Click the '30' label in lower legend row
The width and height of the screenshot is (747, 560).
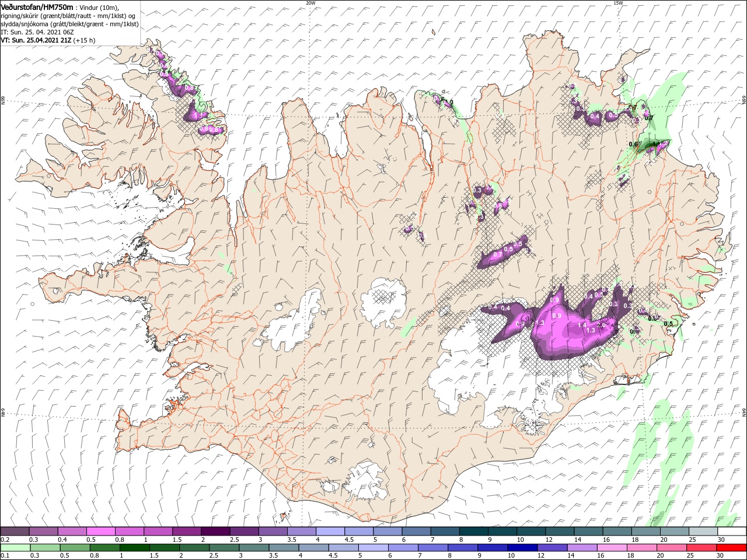721,556
